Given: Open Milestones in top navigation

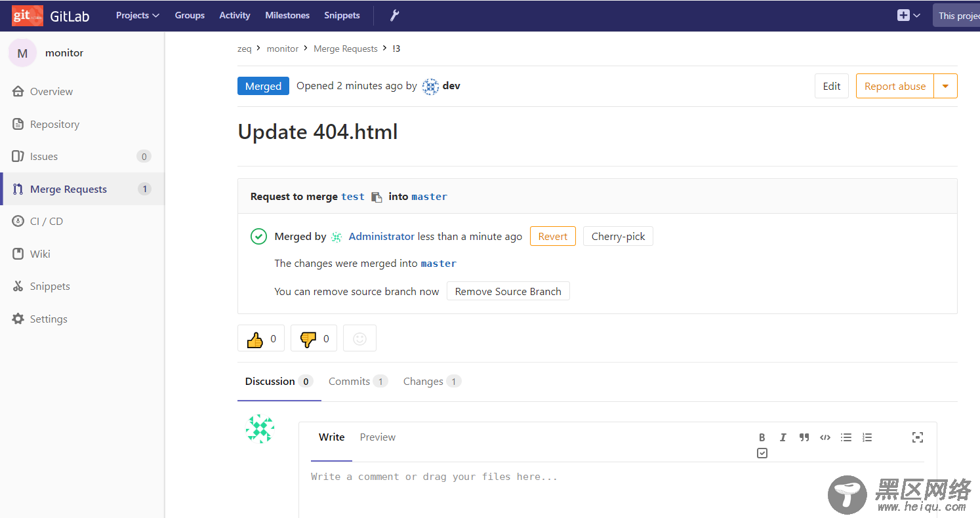Looking at the screenshot, I should click(x=287, y=15).
